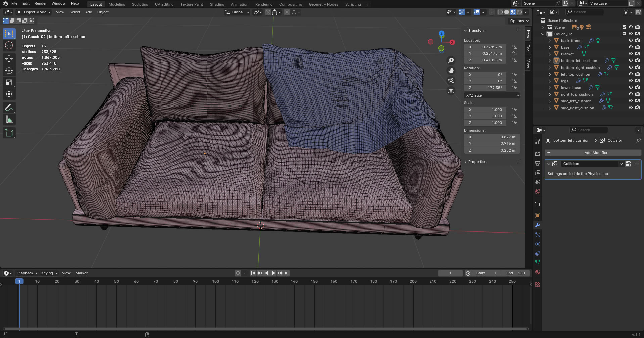Select the Move tool in the toolbar

click(9, 59)
